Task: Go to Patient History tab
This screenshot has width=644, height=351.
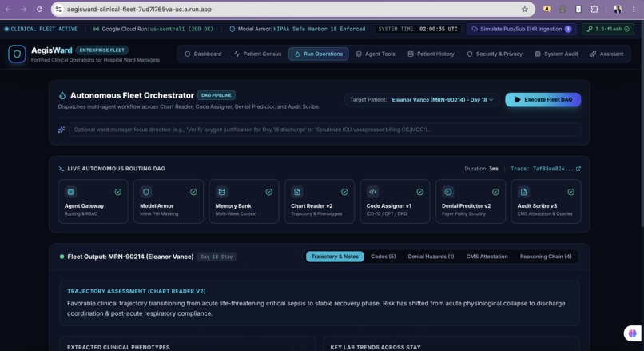Action: tap(431, 54)
